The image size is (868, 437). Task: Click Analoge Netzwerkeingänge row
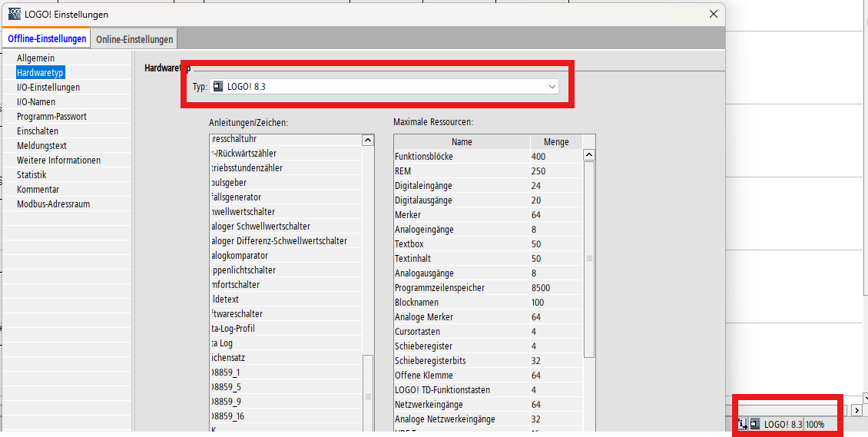point(489,419)
